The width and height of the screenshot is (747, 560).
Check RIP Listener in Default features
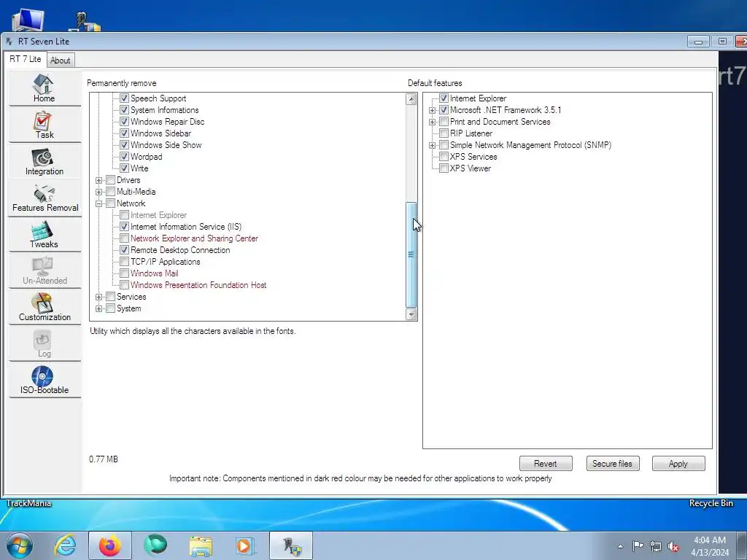[x=444, y=133]
